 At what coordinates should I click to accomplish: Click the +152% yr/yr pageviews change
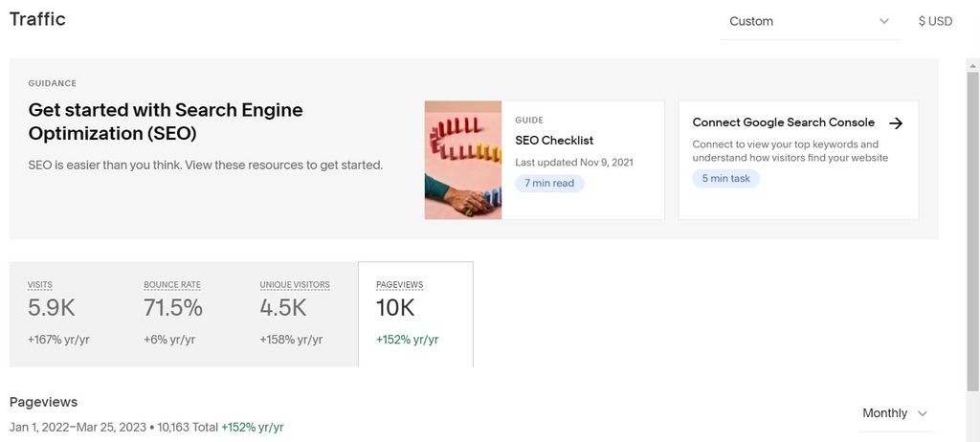[x=253, y=427]
